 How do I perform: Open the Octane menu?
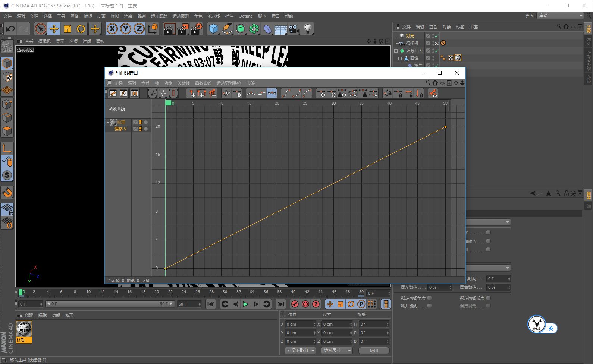click(x=246, y=16)
